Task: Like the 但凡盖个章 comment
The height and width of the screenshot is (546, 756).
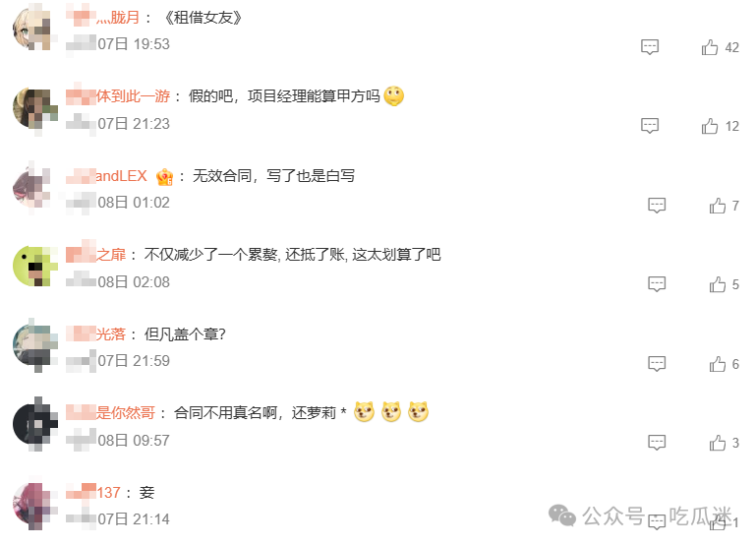Action: (718, 364)
